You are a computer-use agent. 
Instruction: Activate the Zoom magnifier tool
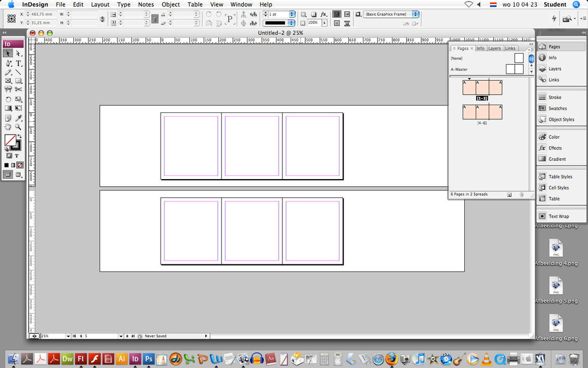click(19, 127)
